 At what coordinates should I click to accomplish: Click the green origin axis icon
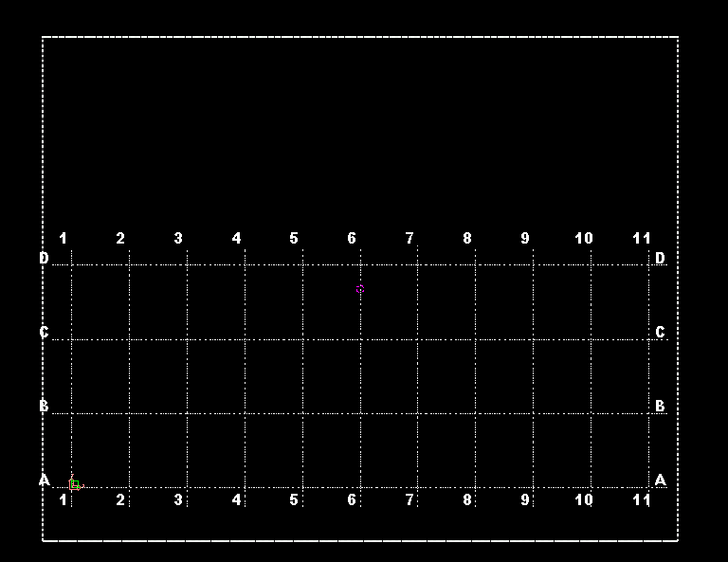75,484
